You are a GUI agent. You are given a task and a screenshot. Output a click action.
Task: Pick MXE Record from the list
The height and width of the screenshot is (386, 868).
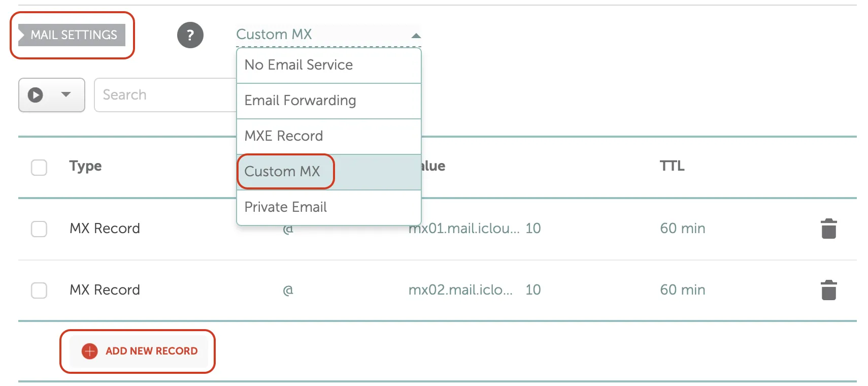329,136
